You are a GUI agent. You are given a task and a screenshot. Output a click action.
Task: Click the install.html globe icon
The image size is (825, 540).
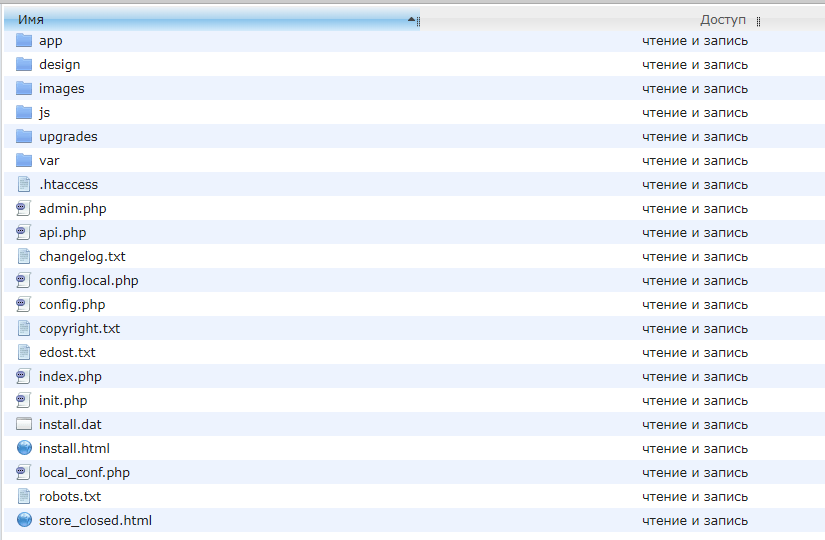(x=24, y=448)
